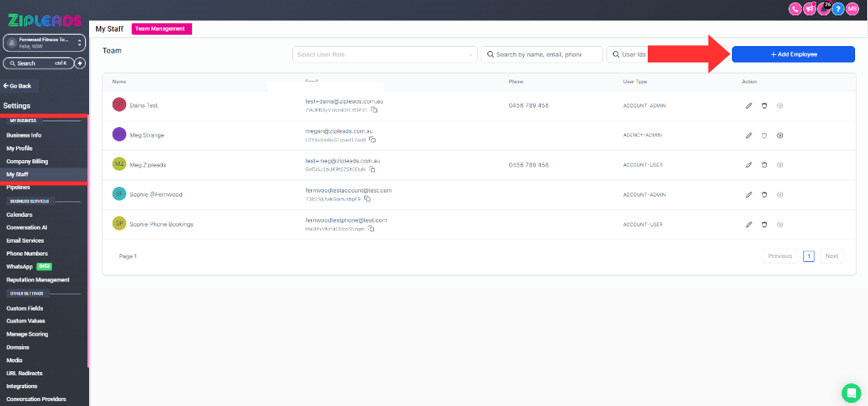The width and height of the screenshot is (868, 406).
Task: Click the Add Employee button
Action: (794, 54)
